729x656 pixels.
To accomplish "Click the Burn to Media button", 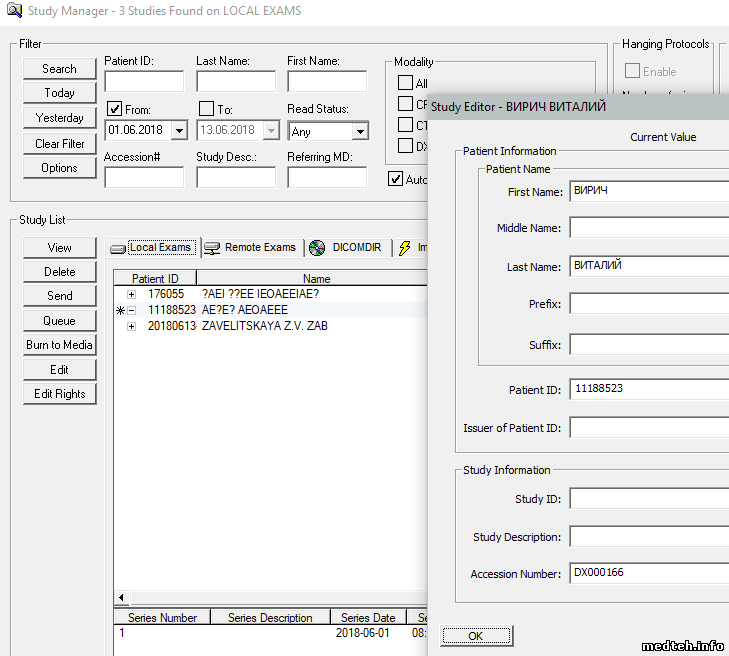I will coord(60,345).
